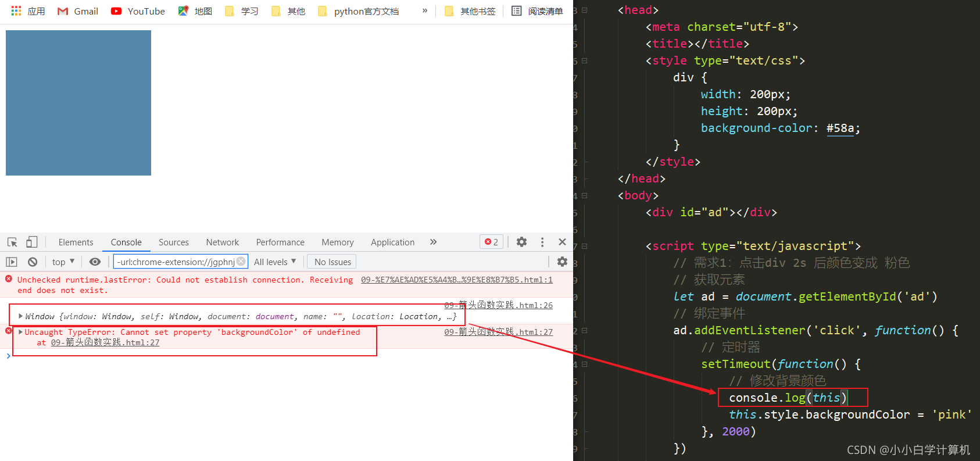Open console settings gear

(562, 262)
